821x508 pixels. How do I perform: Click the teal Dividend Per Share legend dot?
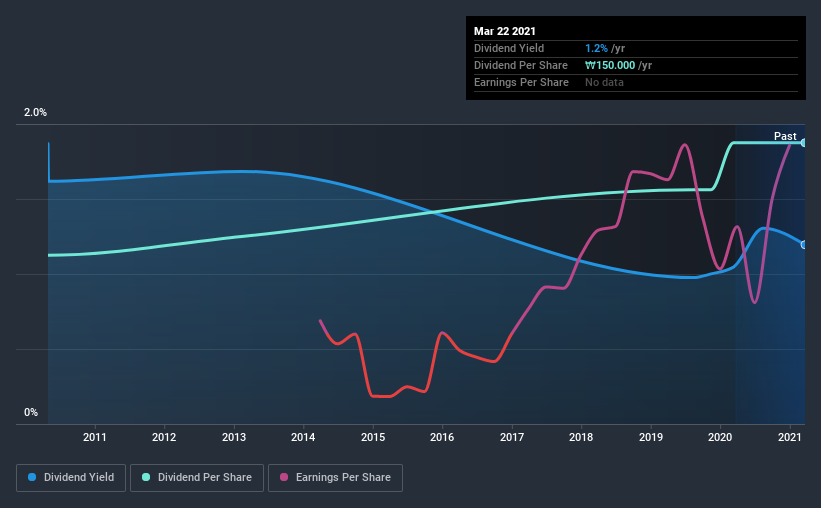(x=146, y=477)
